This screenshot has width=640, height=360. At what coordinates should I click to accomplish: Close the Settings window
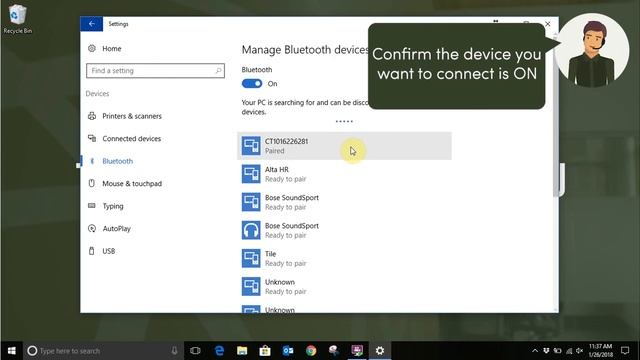click(548, 24)
